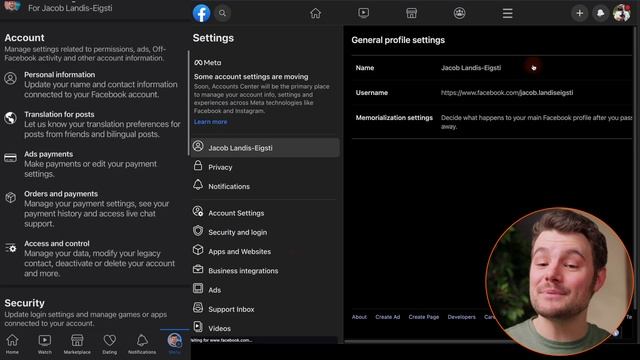Click the Privacy lock icon
The image size is (640, 360).
(x=198, y=165)
